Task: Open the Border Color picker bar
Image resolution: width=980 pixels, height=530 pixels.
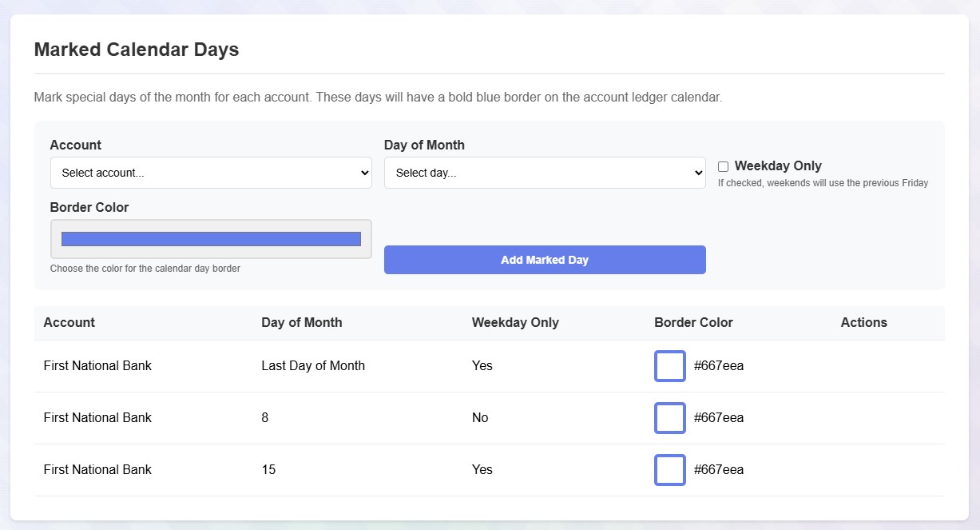Action: (211, 239)
